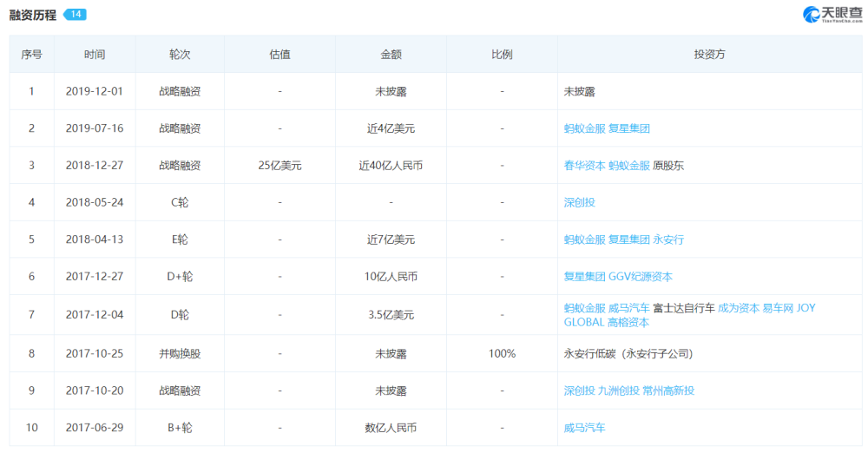Open 威马汽车 link in the B+轮 row

[x=584, y=428]
